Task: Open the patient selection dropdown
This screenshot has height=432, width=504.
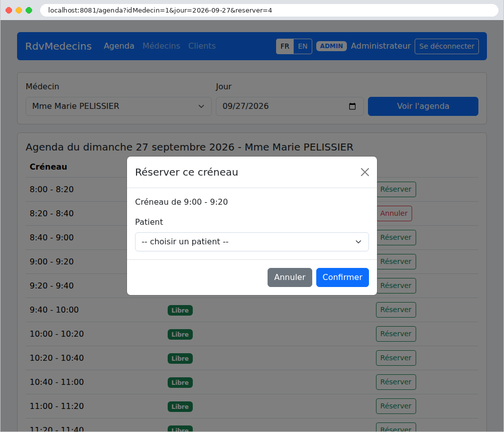Action: point(251,242)
